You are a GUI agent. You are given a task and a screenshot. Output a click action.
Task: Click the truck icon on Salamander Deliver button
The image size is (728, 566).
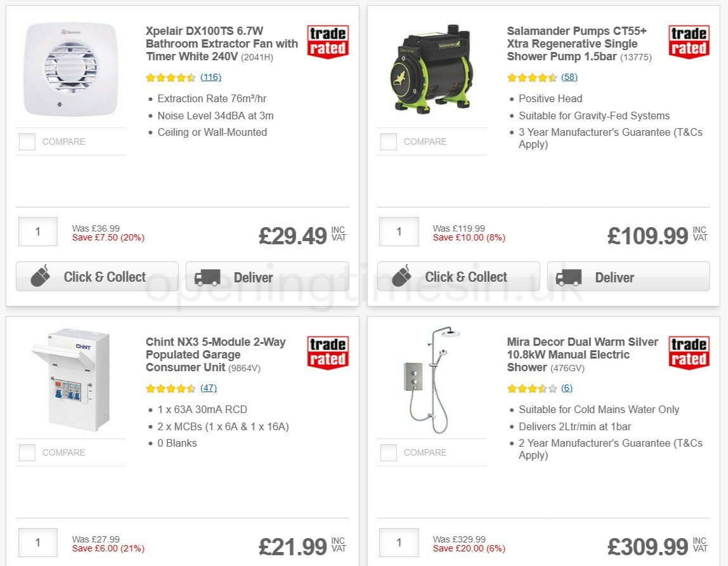pyautogui.click(x=569, y=277)
